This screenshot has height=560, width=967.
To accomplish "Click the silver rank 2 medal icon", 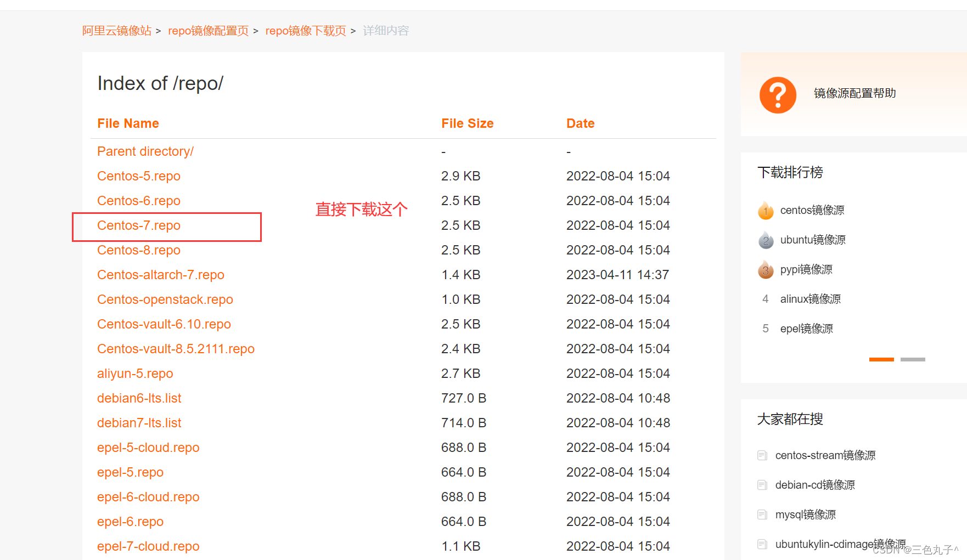I will (766, 240).
